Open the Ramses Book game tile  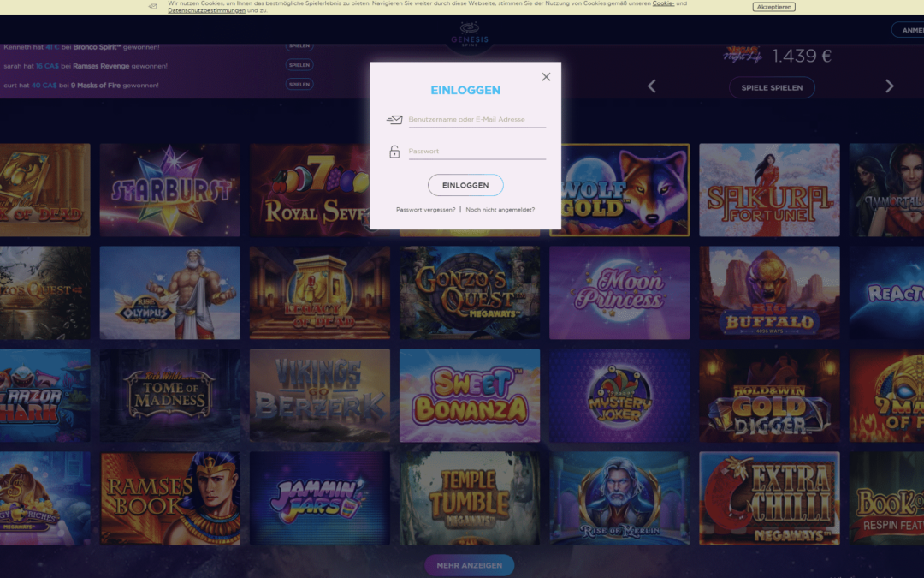(169, 498)
